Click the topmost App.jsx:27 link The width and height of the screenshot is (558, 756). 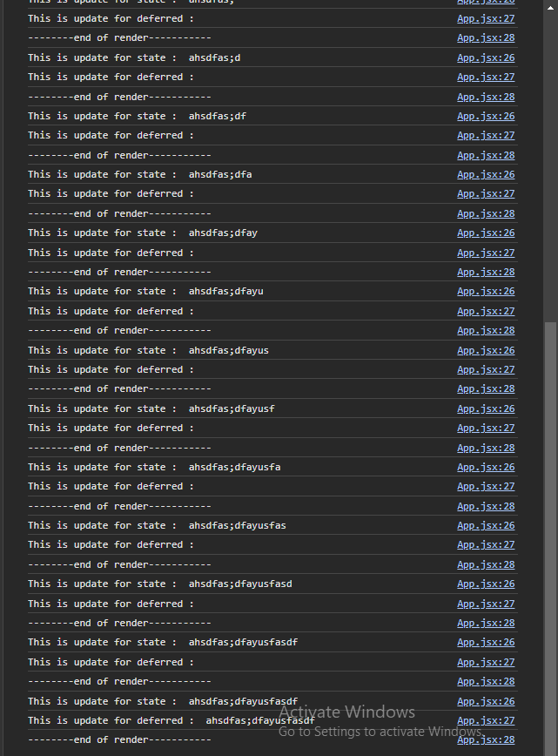[486, 18]
